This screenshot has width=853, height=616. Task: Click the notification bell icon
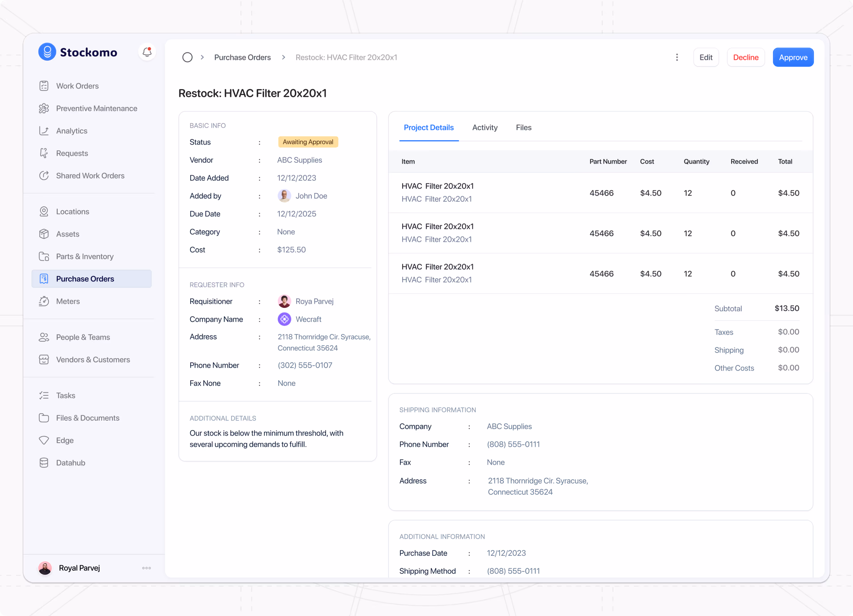pyautogui.click(x=147, y=52)
